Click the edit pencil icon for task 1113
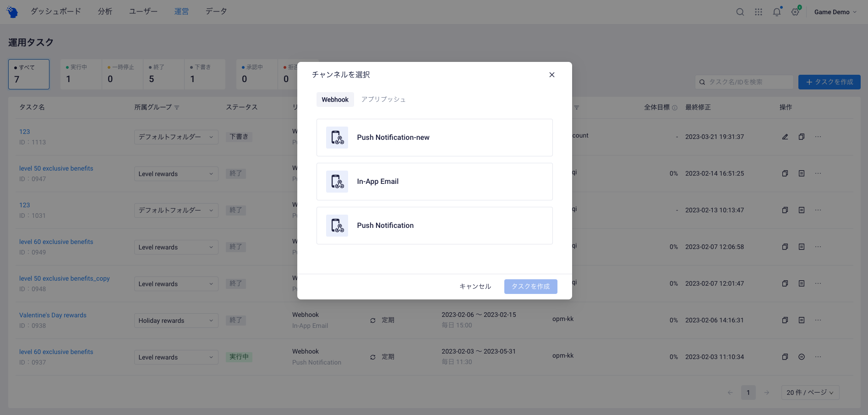 pyautogui.click(x=785, y=137)
